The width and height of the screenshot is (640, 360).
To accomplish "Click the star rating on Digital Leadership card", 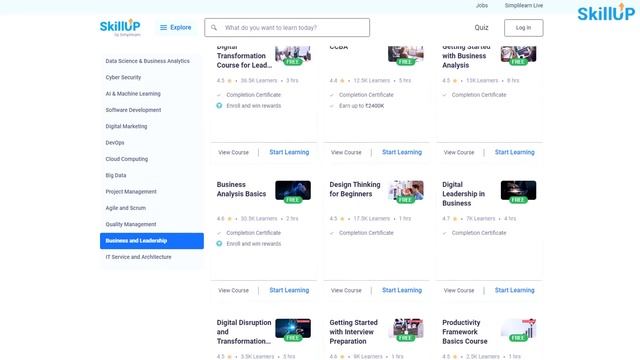I will [455, 219].
